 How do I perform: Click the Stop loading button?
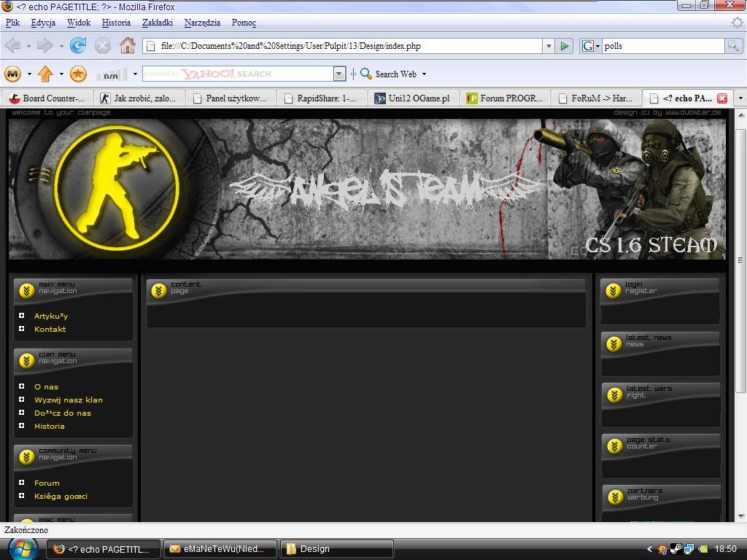(102, 46)
